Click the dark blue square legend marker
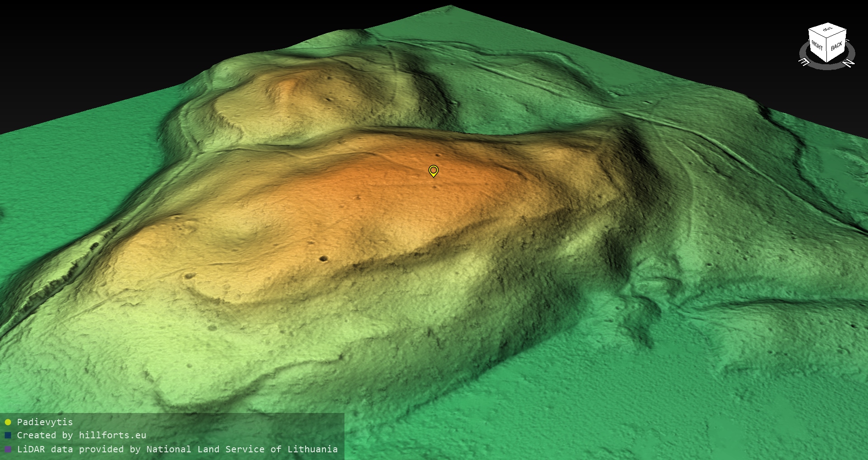The image size is (868, 460). click(8, 436)
